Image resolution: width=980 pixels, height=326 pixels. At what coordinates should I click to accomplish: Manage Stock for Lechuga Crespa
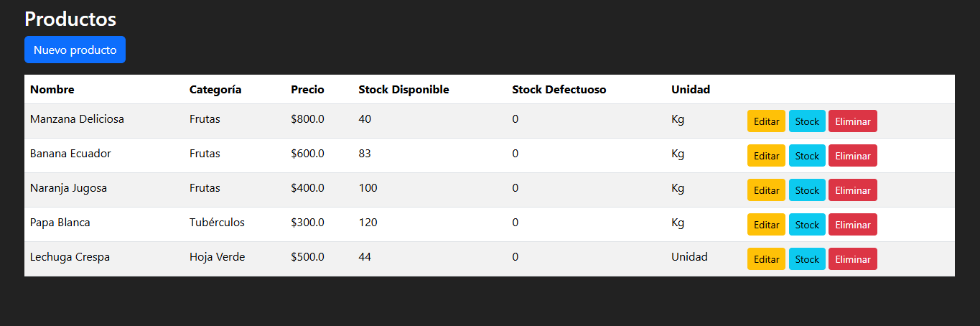pos(807,259)
